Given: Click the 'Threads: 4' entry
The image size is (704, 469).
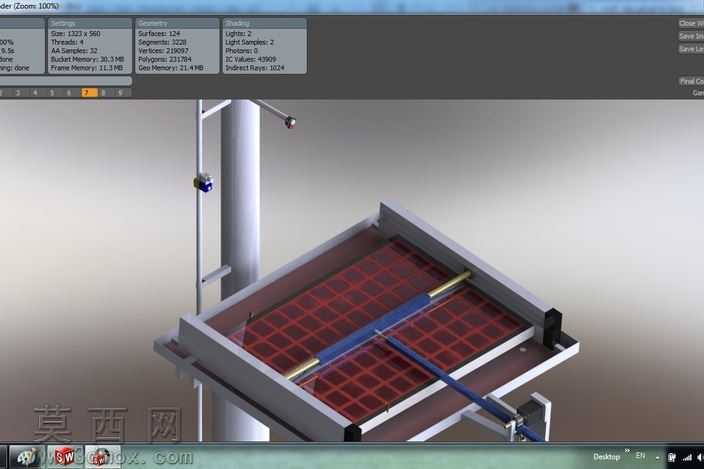Looking at the screenshot, I should click(x=67, y=42).
